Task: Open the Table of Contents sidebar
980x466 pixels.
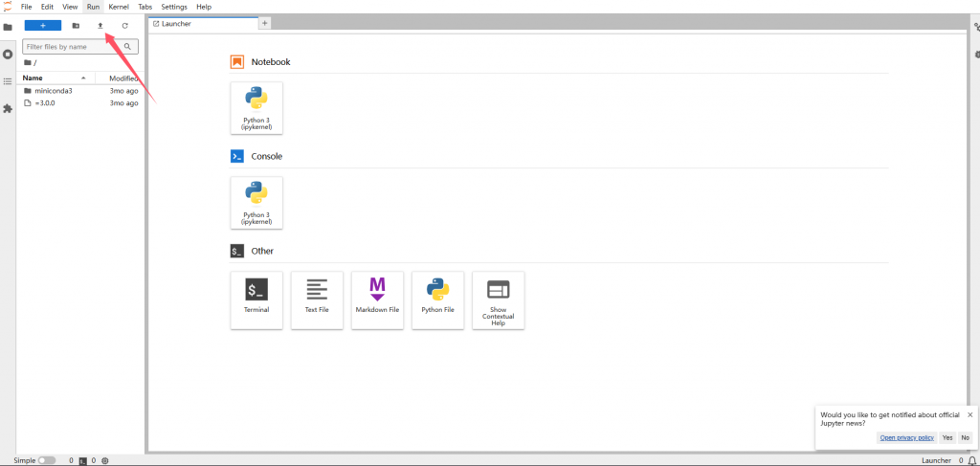Action: [x=8, y=81]
